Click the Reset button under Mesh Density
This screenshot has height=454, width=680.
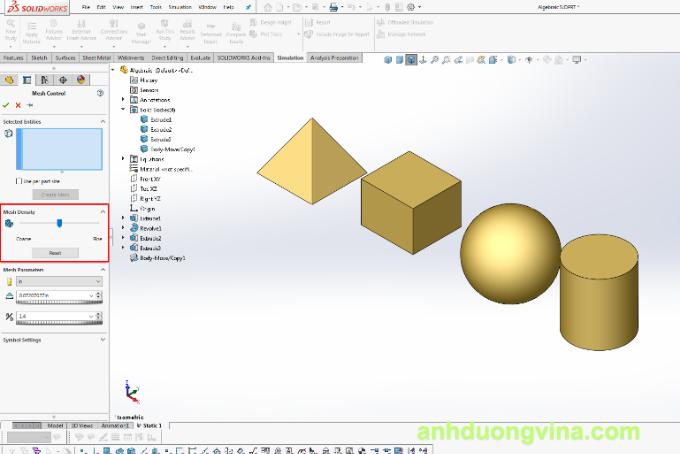pos(55,253)
